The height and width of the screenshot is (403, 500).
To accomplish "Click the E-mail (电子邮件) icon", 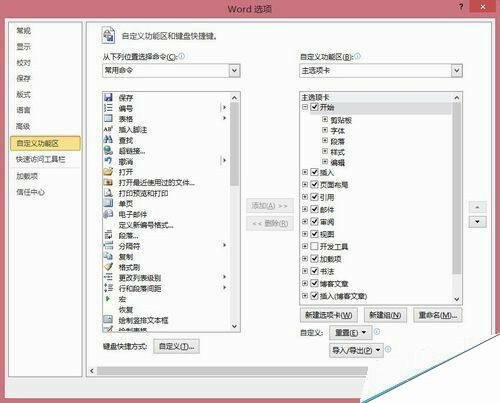I will click(108, 214).
